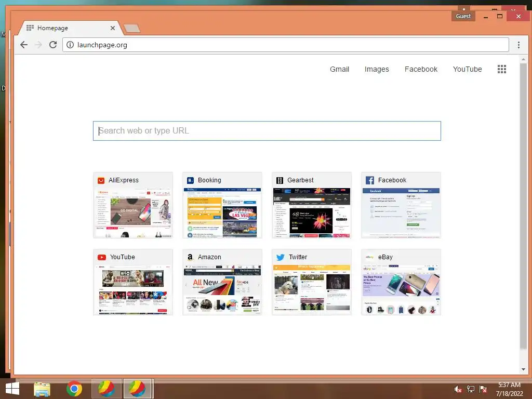Viewport: 532px width, 399px height.
Task: Click the Gearbest favicon on its tile
Action: pyautogui.click(x=280, y=180)
